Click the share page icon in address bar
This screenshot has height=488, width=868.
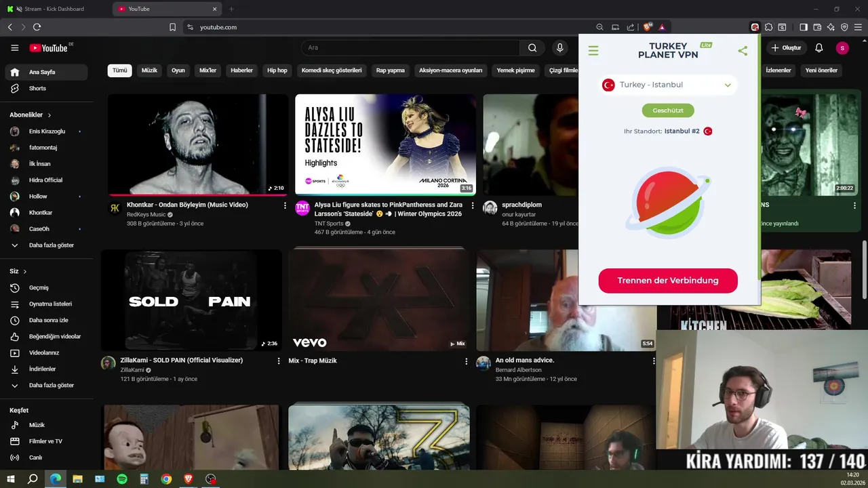(x=631, y=27)
